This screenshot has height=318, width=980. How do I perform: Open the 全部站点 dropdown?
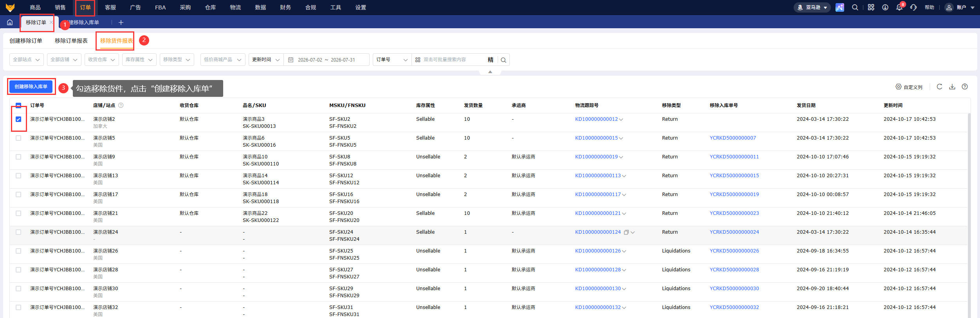(27, 60)
